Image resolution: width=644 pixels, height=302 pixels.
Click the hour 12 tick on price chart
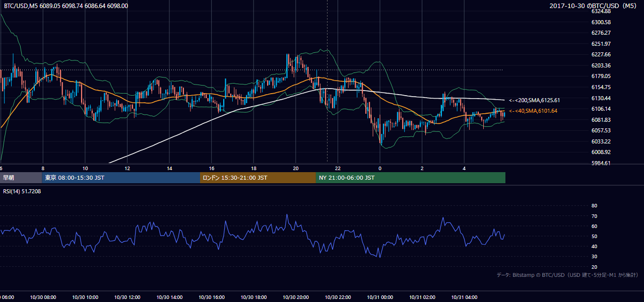(127, 169)
